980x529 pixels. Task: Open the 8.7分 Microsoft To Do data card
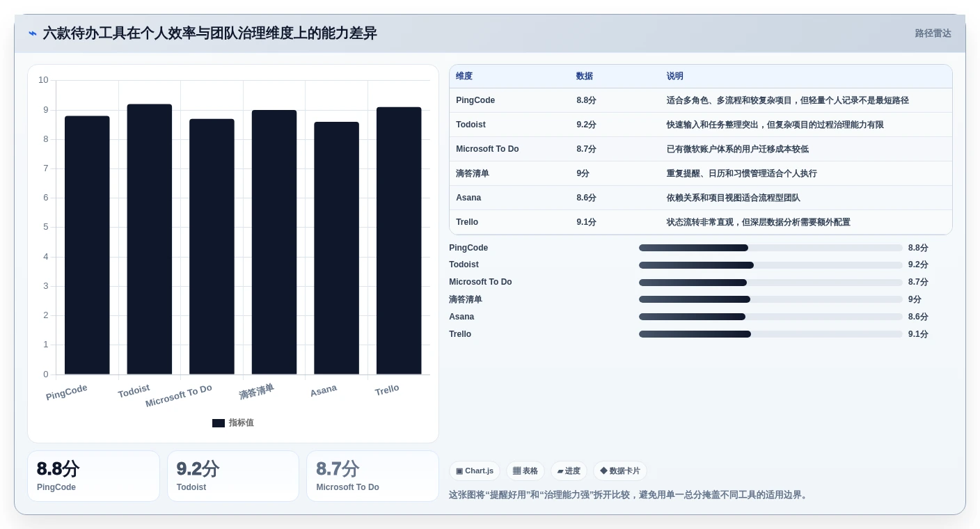[373, 476]
